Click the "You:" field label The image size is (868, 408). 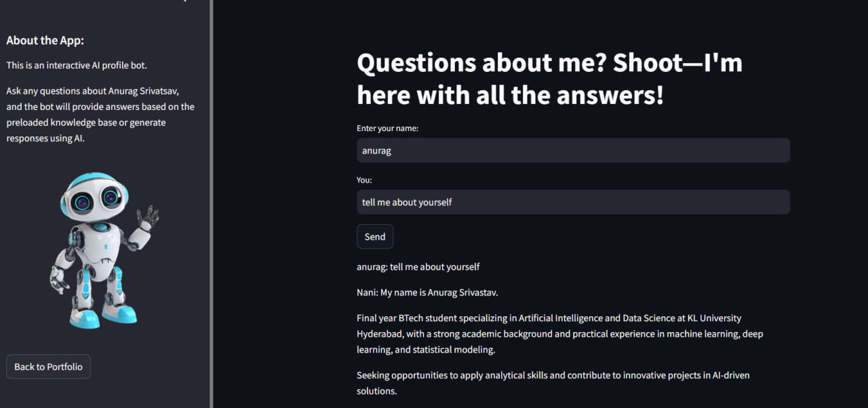click(x=364, y=181)
